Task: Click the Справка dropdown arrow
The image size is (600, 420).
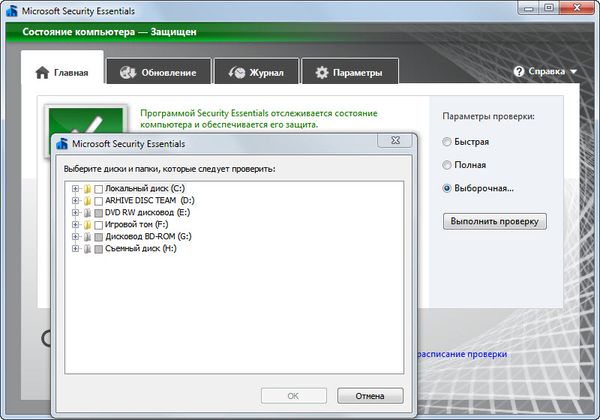Action: [x=573, y=72]
